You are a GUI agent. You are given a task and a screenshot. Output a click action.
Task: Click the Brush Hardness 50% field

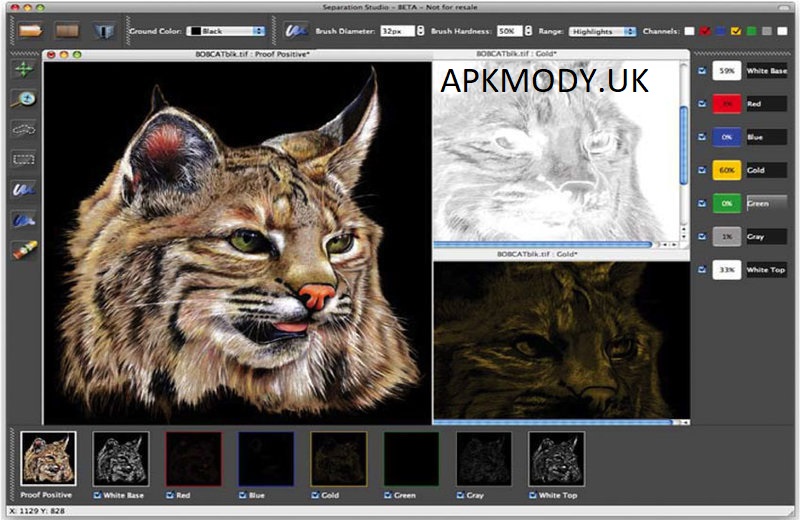509,31
